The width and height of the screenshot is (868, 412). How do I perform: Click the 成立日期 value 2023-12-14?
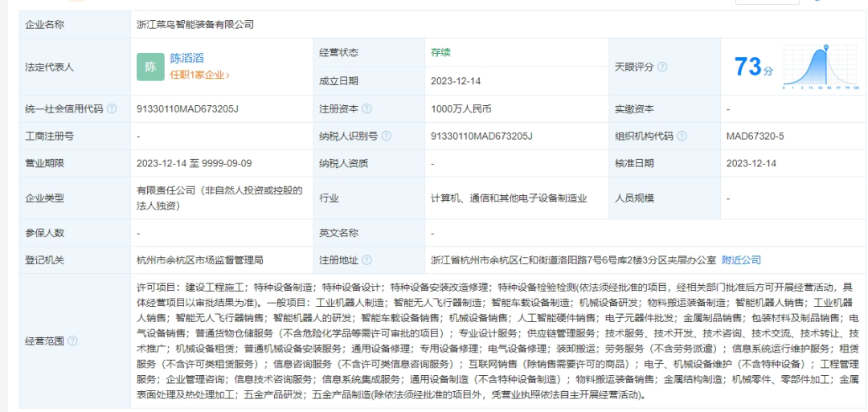click(456, 81)
